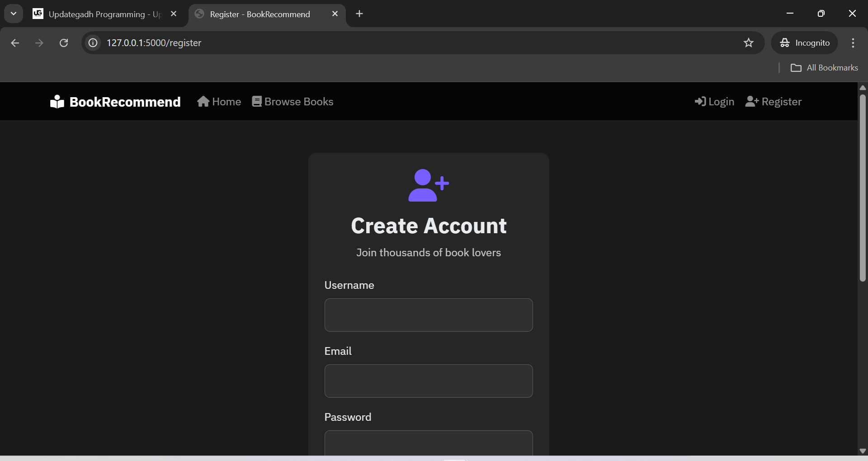Image resolution: width=868 pixels, height=461 pixels.
Task: Open the Chrome three-dot menu
Action: click(853, 43)
